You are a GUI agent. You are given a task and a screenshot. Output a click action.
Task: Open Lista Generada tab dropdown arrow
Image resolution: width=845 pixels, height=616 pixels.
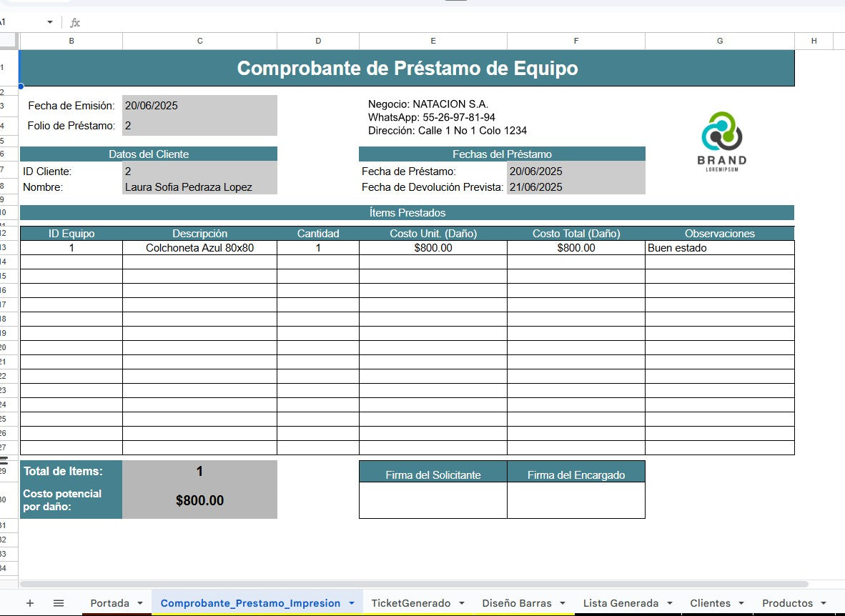670,603
